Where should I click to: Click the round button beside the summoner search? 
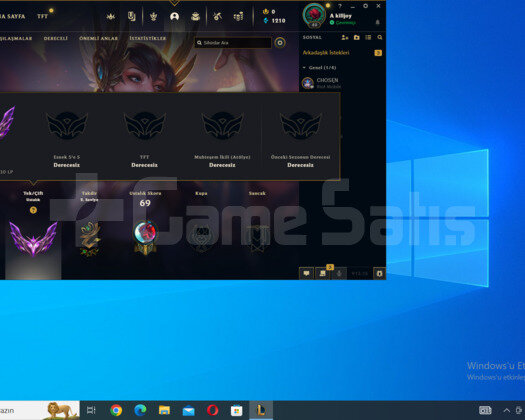[x=280, y=43]
